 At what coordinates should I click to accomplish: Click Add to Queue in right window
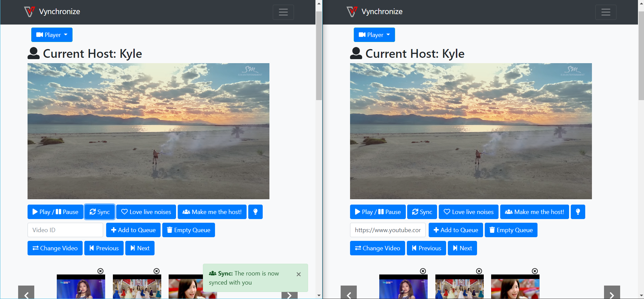tap(456, 230)
